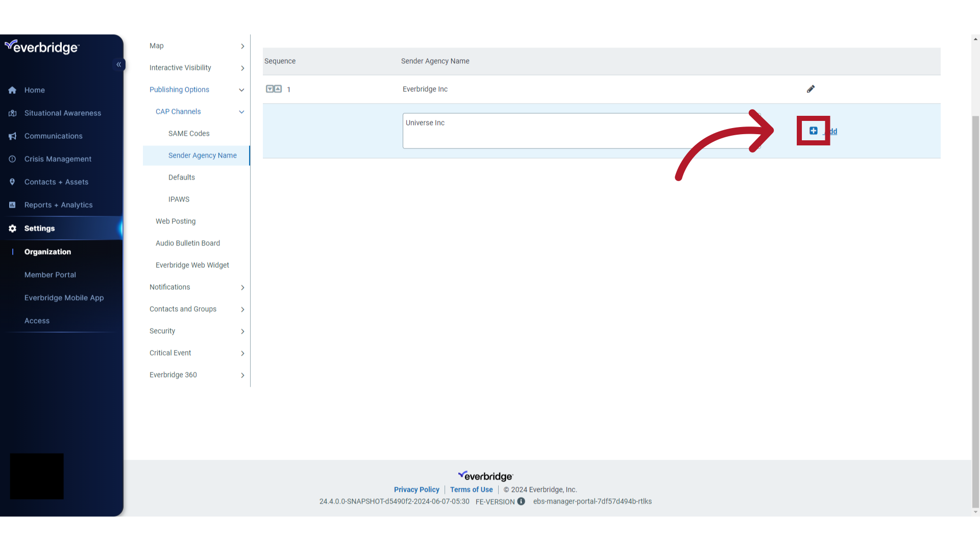Click the FE-VERSION info icon

(521, 502)
